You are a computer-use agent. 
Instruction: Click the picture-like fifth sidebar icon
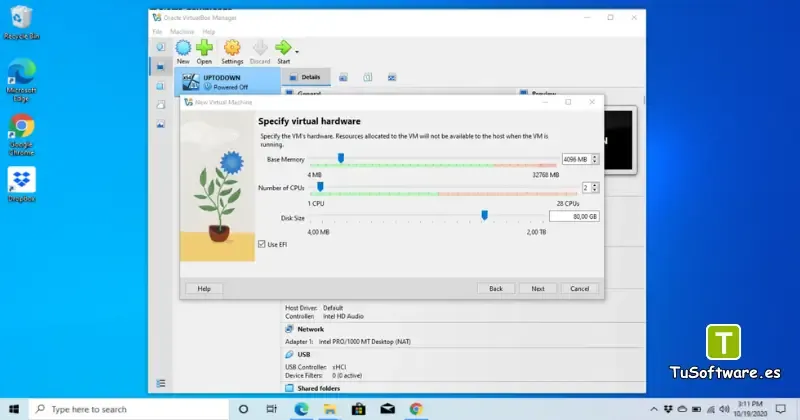161,124
